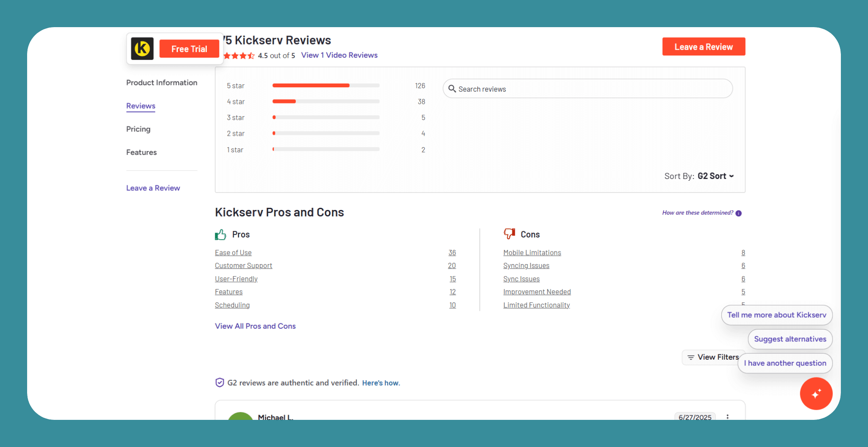
Task: Click the 8 count for Mobile Limitations
Action: [x=743, y=253]
